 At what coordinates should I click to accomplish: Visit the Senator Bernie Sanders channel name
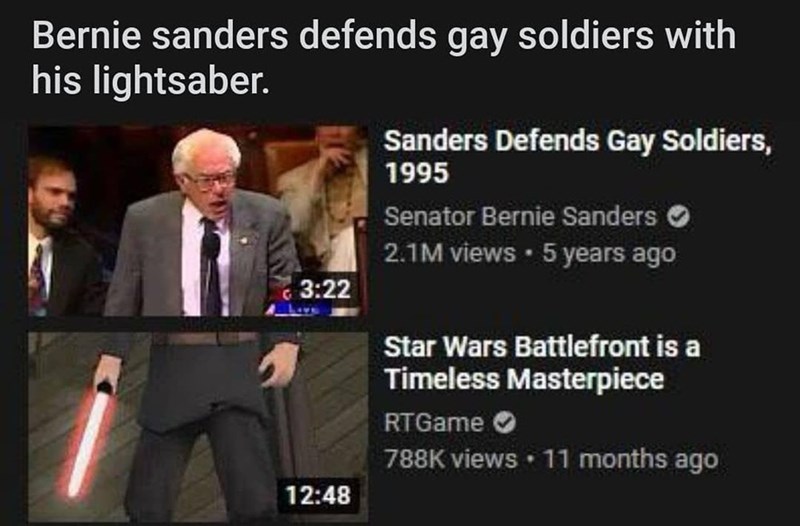(x=520, y=216)
